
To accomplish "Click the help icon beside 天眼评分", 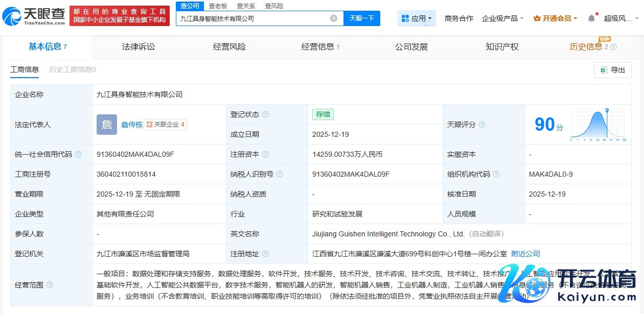I will pyautogui.click(x=482, y=125).
